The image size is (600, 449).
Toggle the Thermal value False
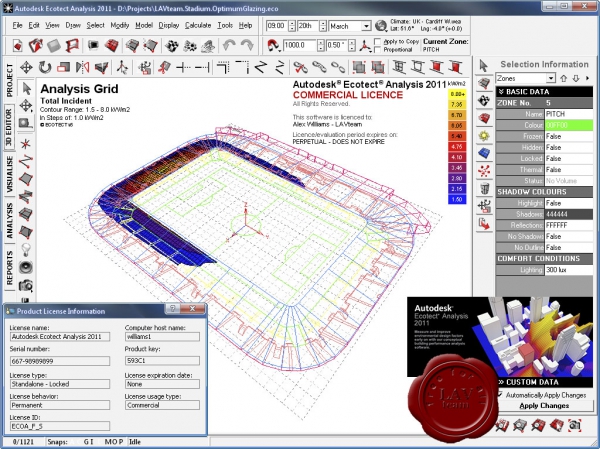[568, 170]
